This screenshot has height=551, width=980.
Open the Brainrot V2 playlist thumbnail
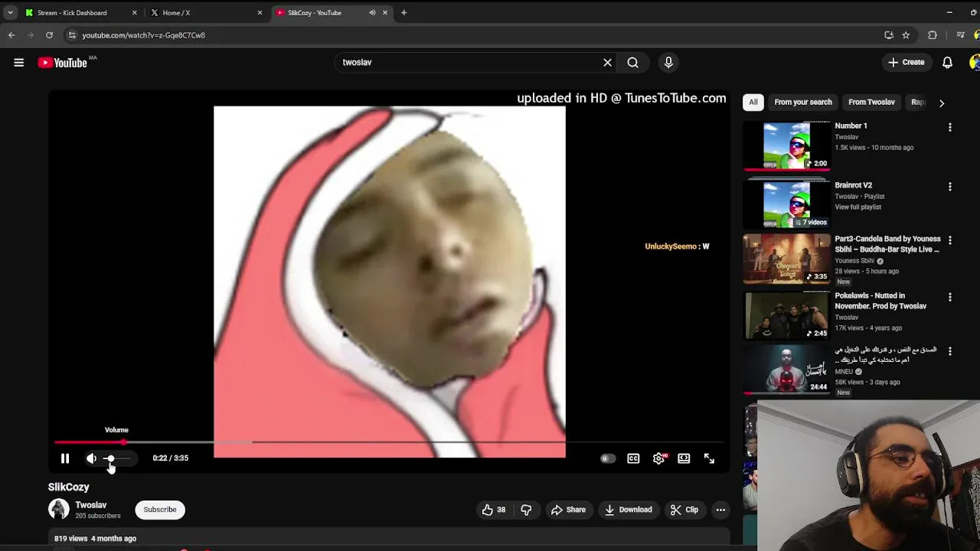(x=786, y=204)
